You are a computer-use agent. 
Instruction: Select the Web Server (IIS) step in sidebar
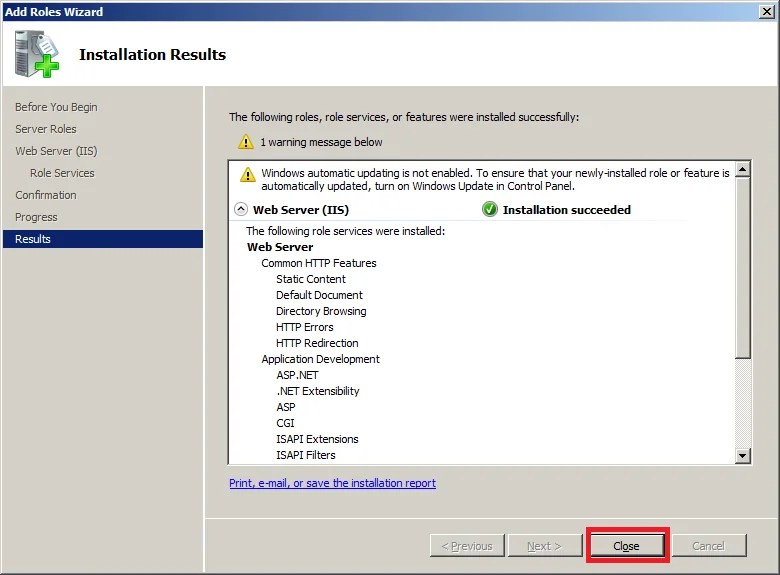(x=56, y=151)
